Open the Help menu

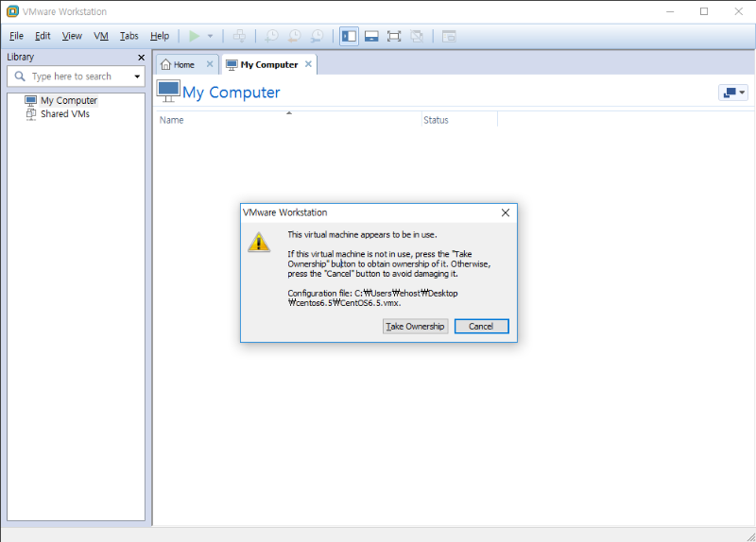pyautogui.click(x=160, y=36)
